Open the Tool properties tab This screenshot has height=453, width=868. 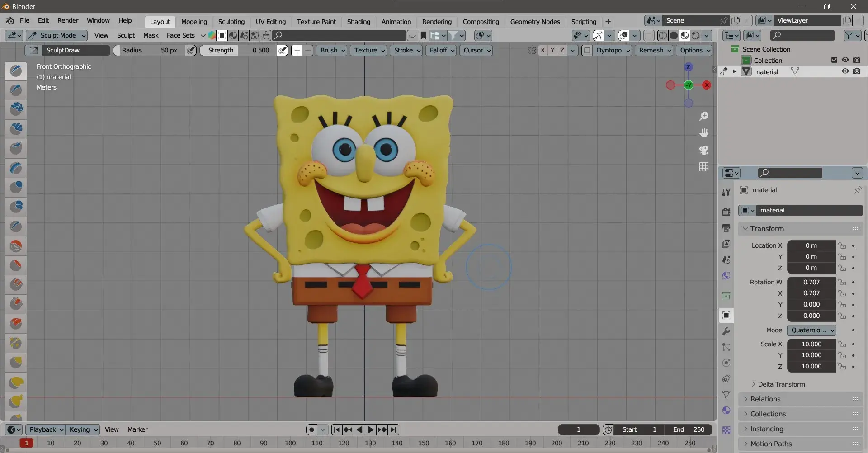coord(726,192)
